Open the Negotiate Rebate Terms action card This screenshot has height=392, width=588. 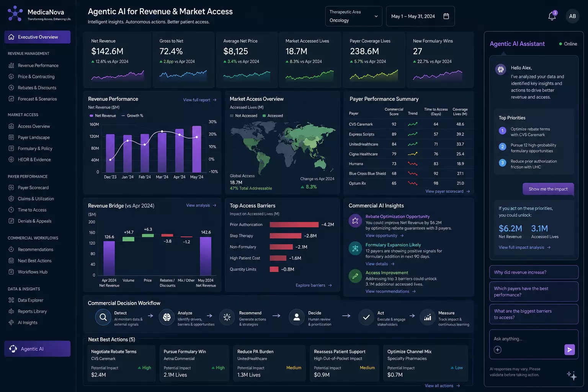121,363
